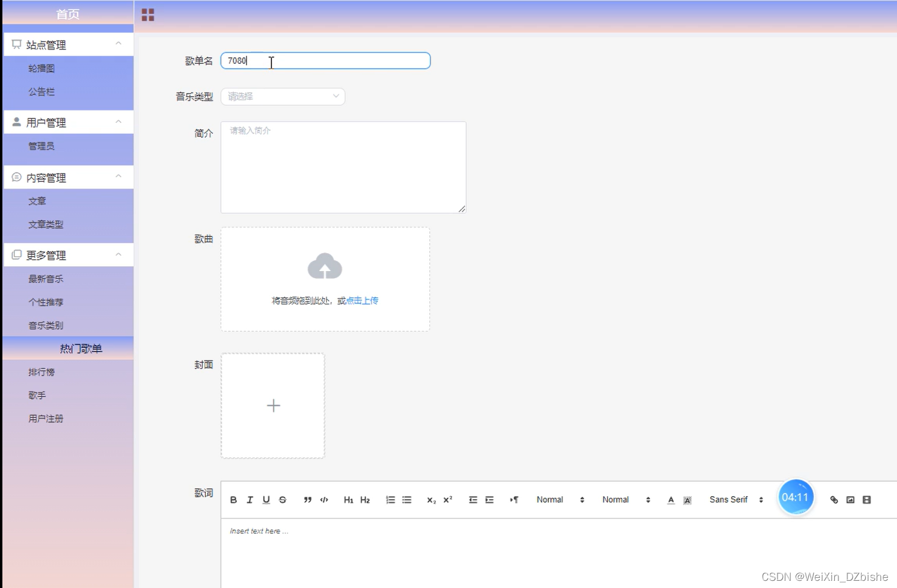
Task: Create an ordered numbered list
Action: 390,500
